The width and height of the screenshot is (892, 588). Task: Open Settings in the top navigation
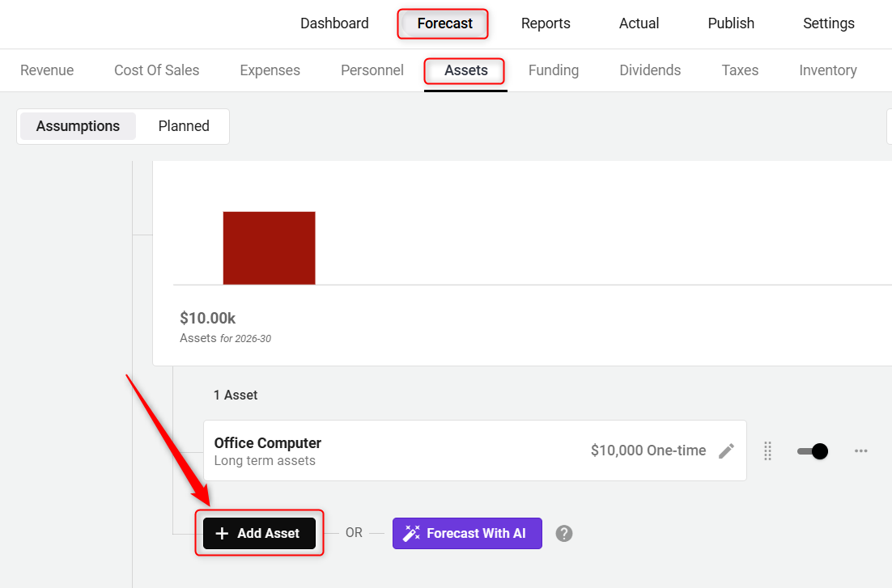(x=828, y=23)
